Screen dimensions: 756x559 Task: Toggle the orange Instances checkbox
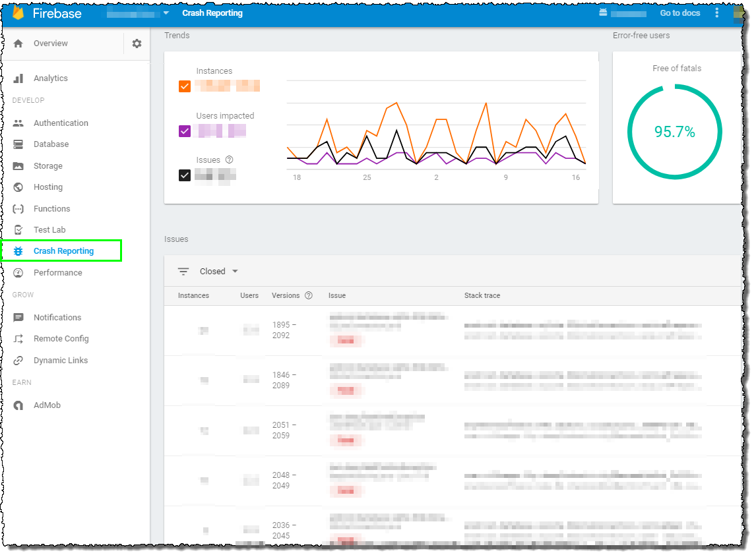click(x=185, y=87)
